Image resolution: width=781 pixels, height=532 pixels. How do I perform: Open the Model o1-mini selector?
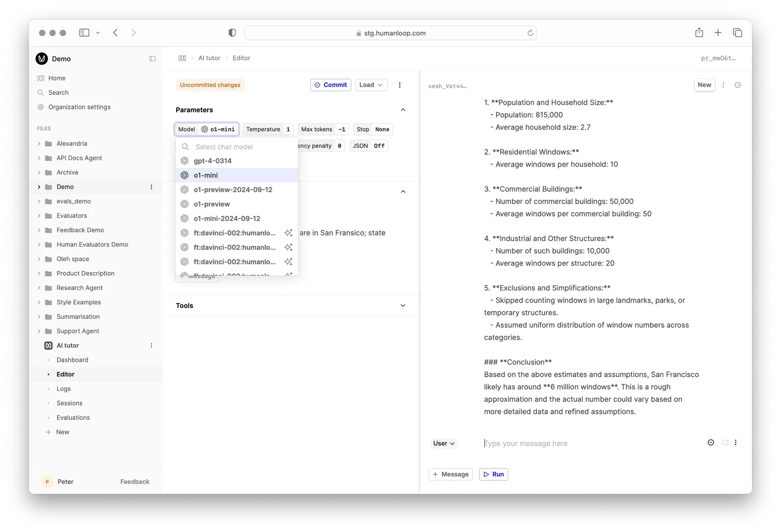pyautogui.click(x=207, y=129)
